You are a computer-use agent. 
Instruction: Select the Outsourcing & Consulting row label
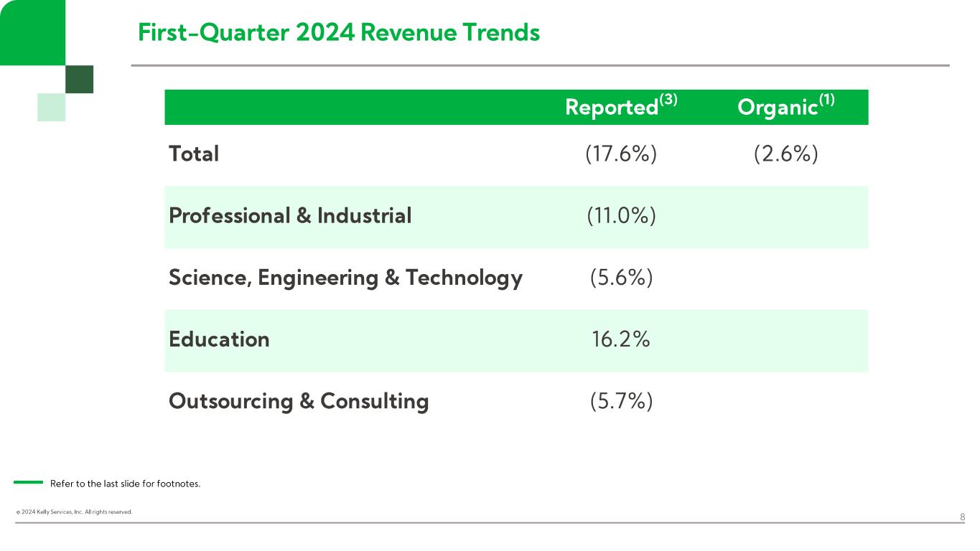coord(299,401)
